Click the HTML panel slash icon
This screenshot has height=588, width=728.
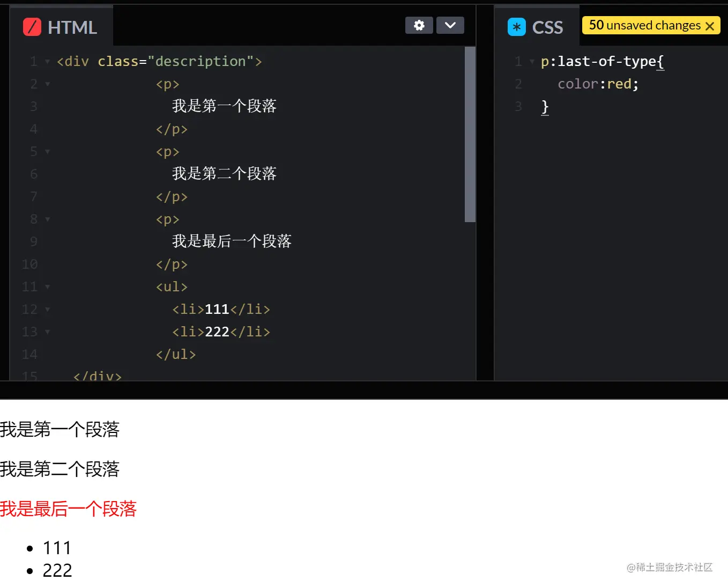point(32,27)
